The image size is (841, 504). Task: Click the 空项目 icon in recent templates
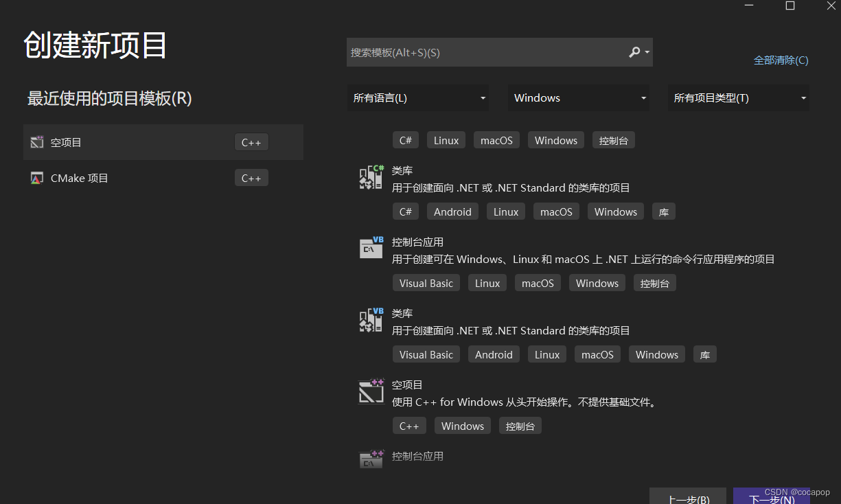coord(36,141)
